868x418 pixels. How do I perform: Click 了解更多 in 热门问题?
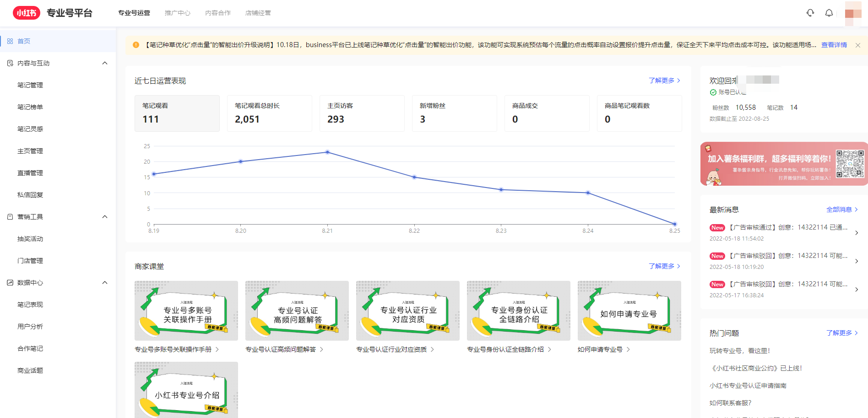[842, 333]
